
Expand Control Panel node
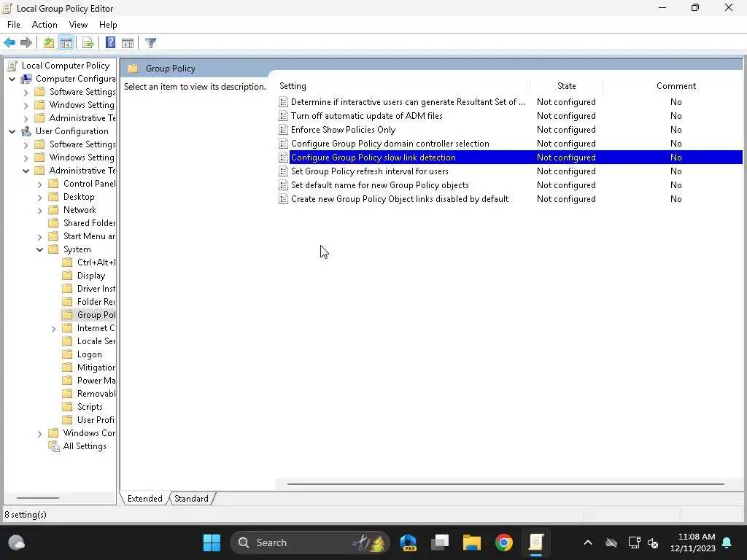40,184
